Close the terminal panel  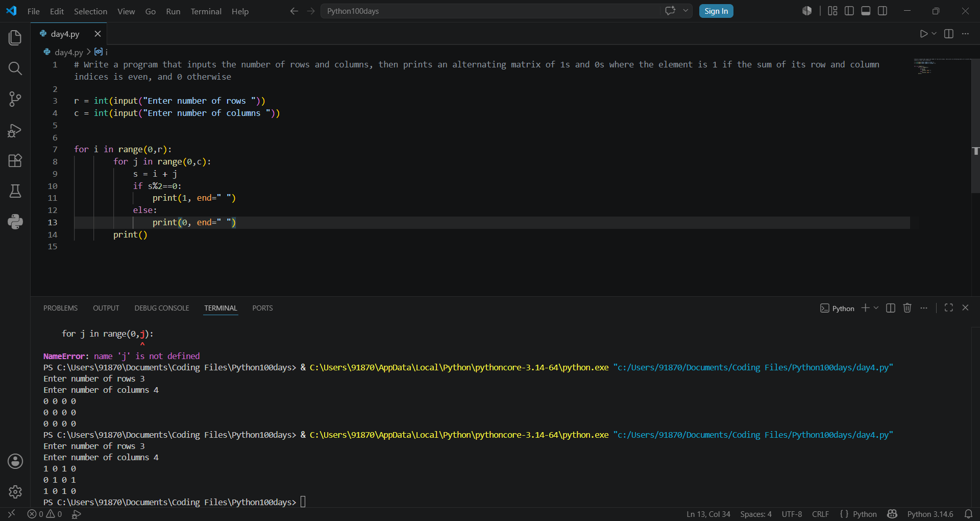(x=965, y=308)
